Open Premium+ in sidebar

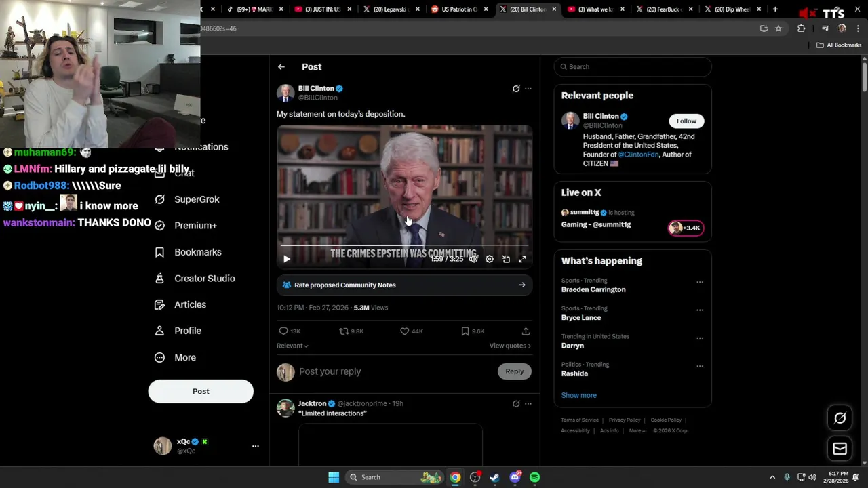pos(186,226)
